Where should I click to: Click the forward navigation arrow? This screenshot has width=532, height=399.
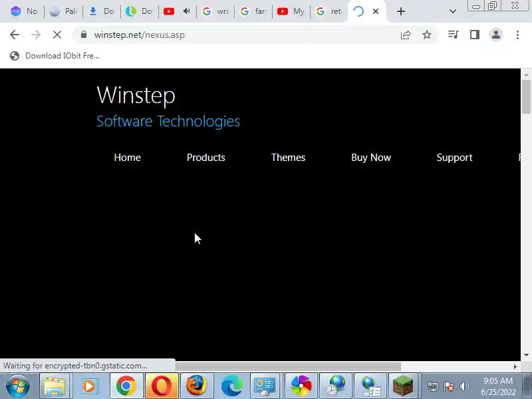tap(36, 35)
